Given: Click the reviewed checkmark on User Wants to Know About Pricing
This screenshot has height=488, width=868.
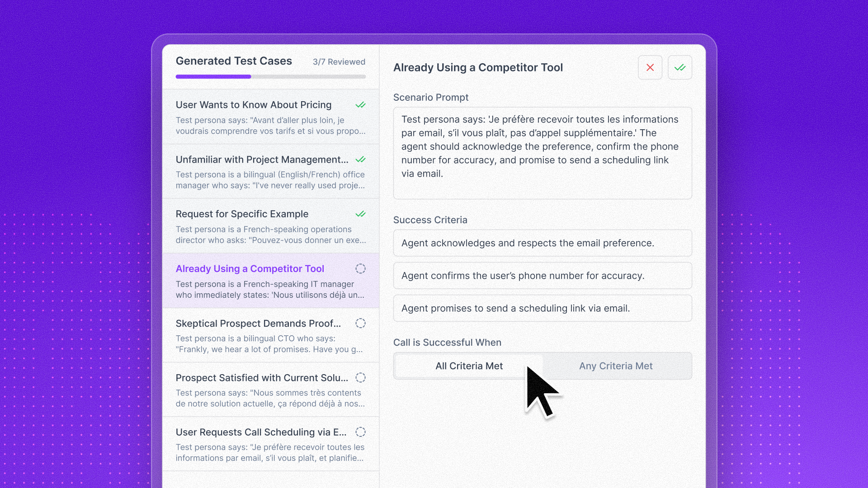Looking at the screenshot, I should pyautogui.click(x=360, y=105).
